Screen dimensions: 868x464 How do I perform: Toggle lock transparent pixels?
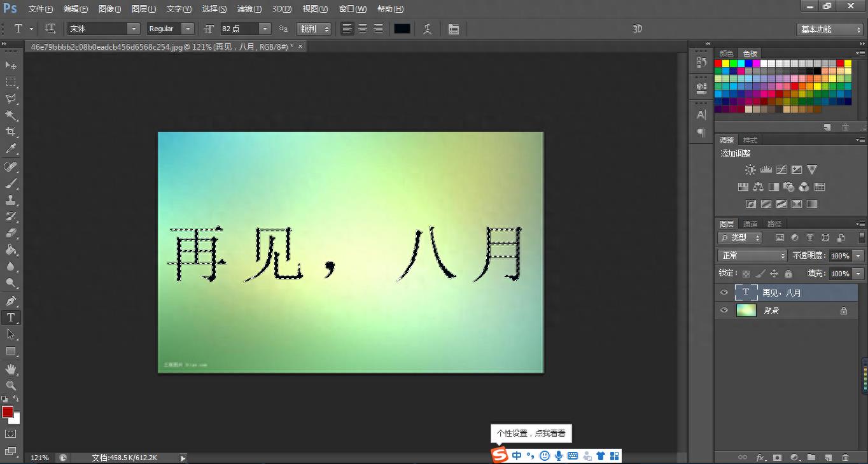746,274
